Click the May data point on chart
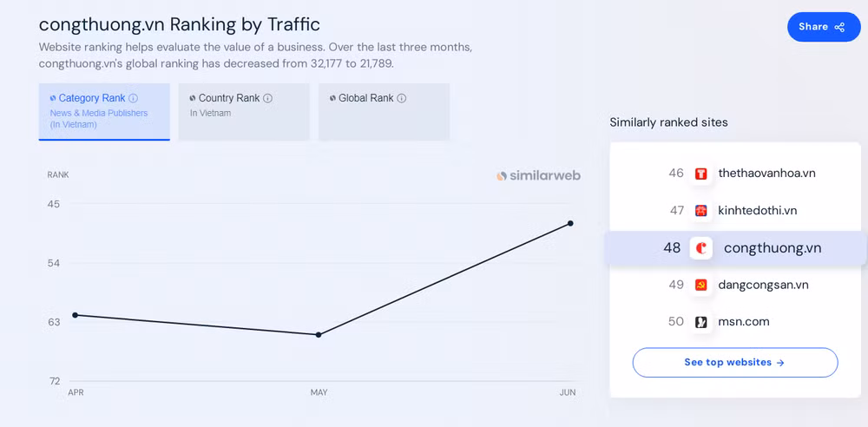Screen dimensions: 868x427 (x=319, y=334)
